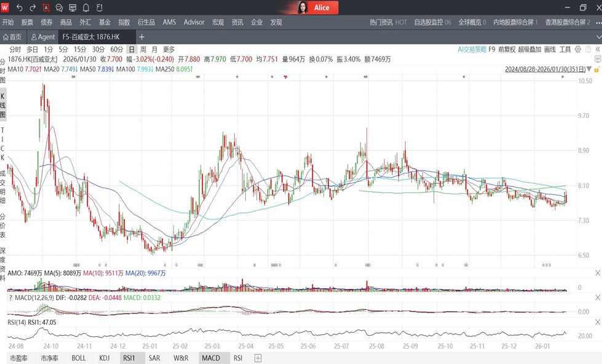Open chart settings gear icon
This screenshot has height=364, width=602.
click(578, 49)
